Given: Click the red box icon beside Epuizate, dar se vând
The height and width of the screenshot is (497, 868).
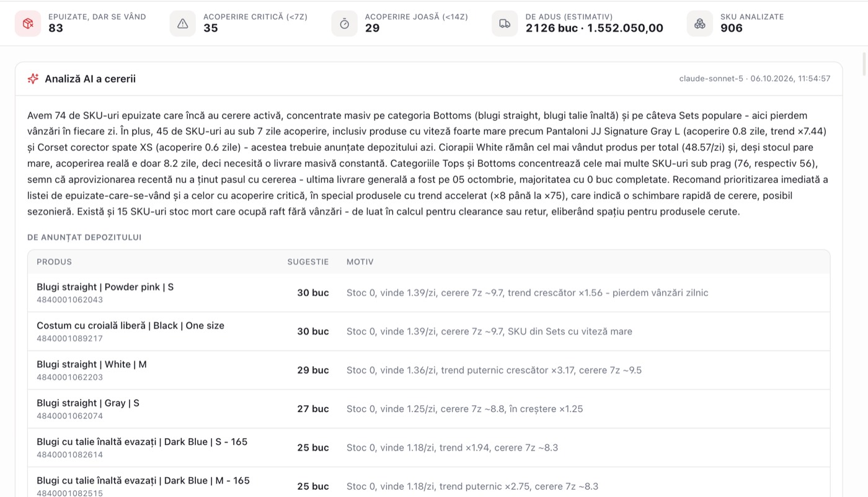Looking at the screenshot, I should click(x=28, y=24).
